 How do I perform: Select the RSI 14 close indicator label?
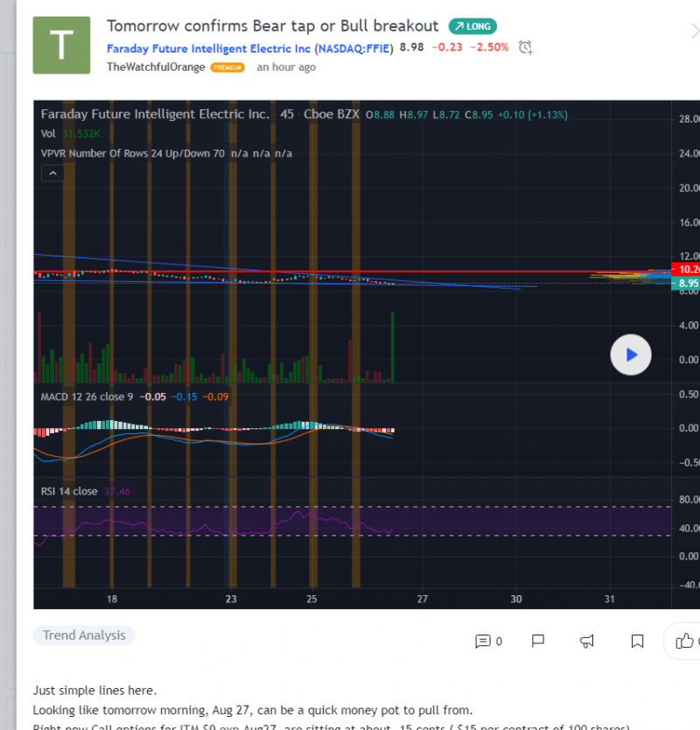69,491
